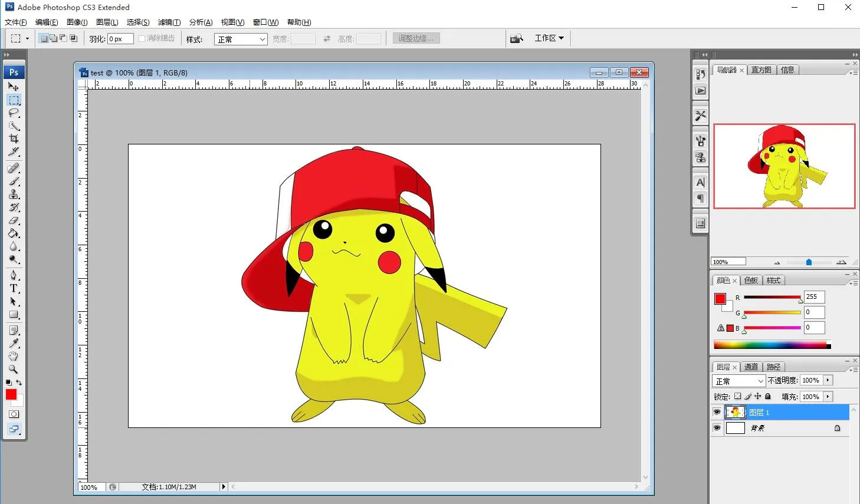Choose the Eraser tool

tap(14, 220)
